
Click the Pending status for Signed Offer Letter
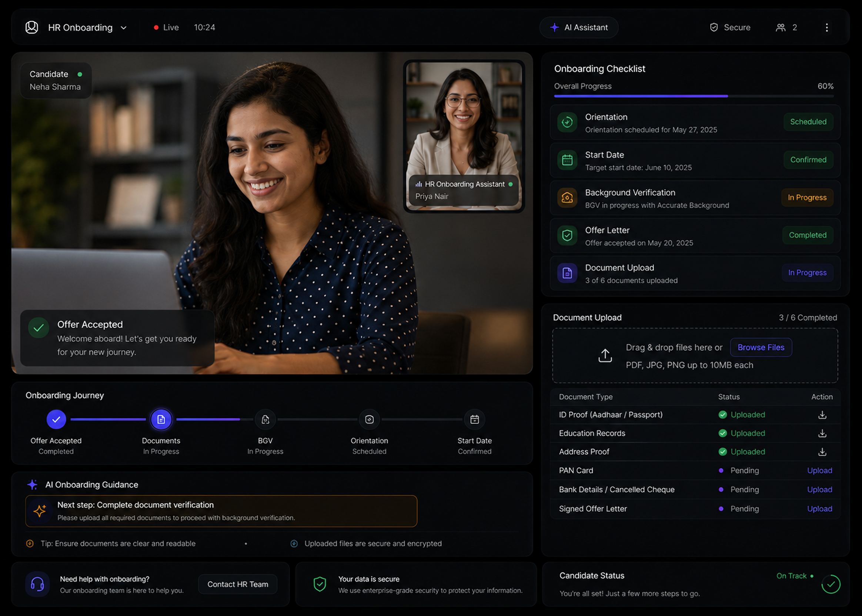[x=739, y=509]
